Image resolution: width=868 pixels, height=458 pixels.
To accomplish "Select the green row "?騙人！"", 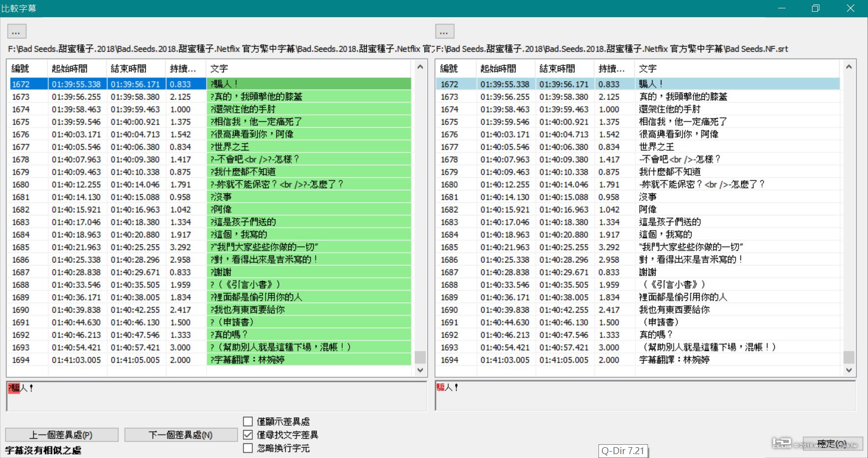I will (x=210, y=84).
